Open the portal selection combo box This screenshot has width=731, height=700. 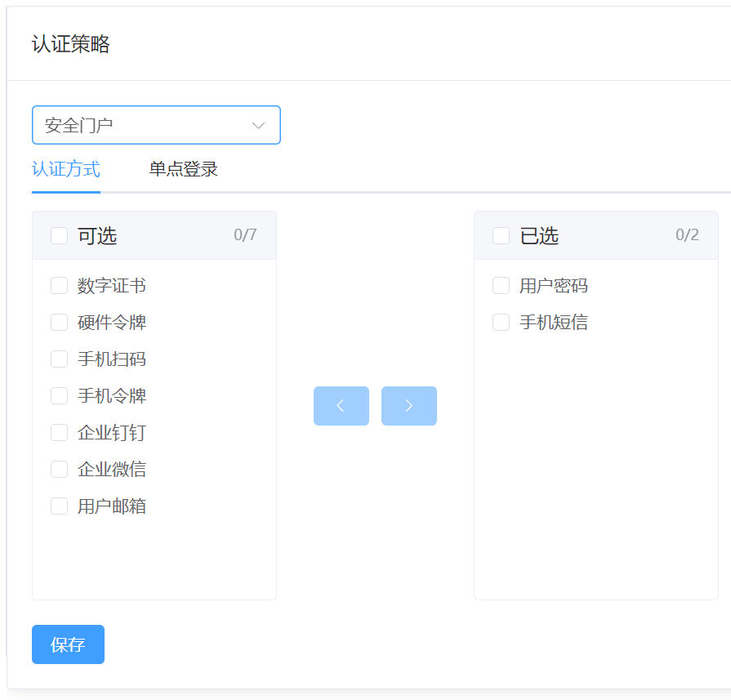click(155, 125)
